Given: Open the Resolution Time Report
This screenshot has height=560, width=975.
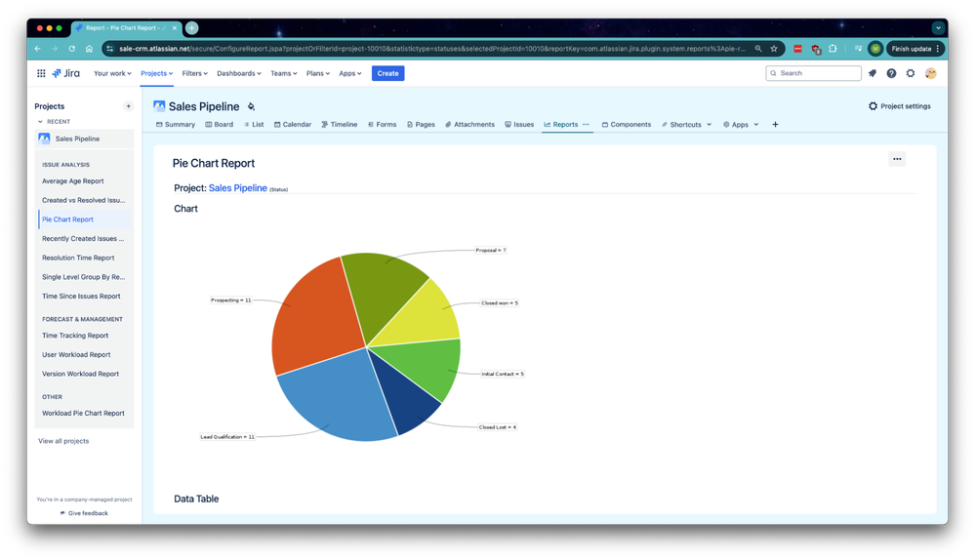Looking at the screenshot, I should (78, 258).
